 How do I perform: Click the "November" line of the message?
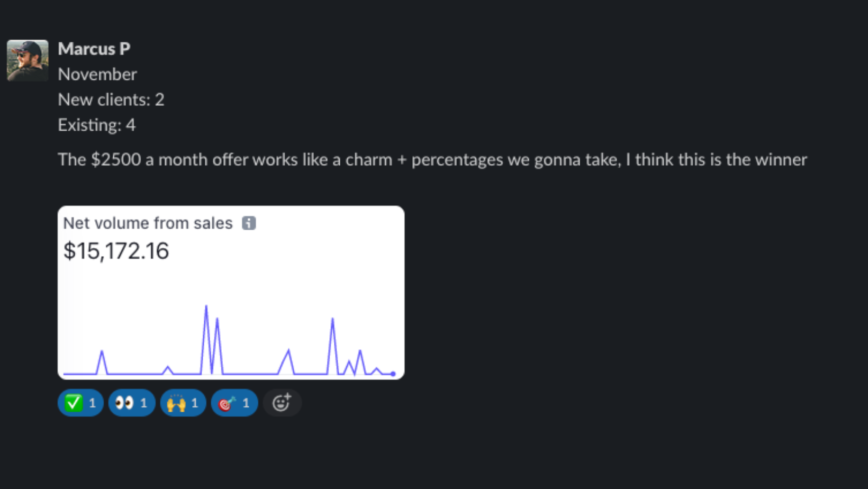coord(97,74)
